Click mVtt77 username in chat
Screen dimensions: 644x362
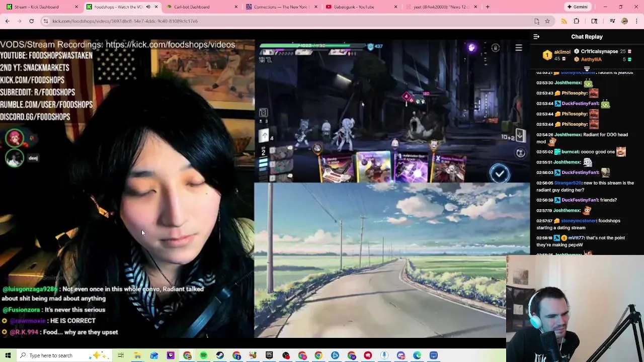[577, 238]
